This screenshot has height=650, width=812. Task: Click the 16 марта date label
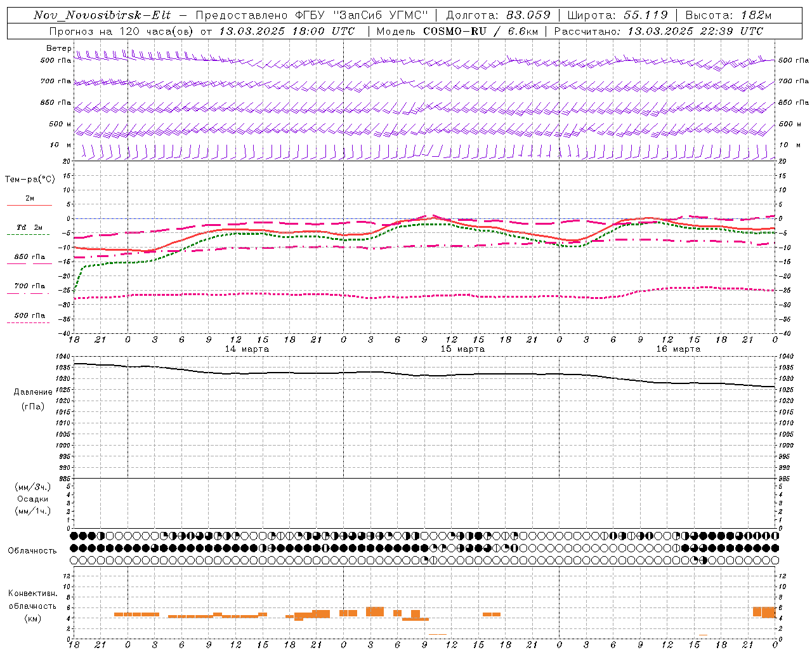click(679, 349)
